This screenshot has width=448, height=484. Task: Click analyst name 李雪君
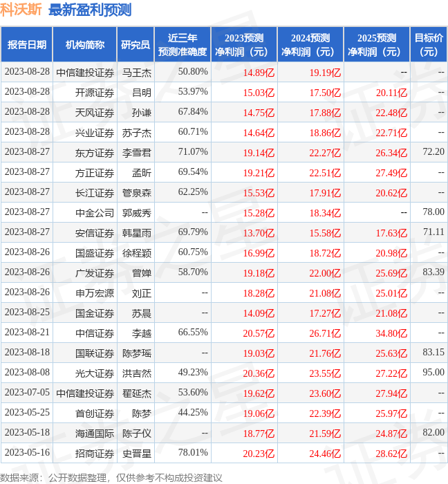(x=137, y=153)
